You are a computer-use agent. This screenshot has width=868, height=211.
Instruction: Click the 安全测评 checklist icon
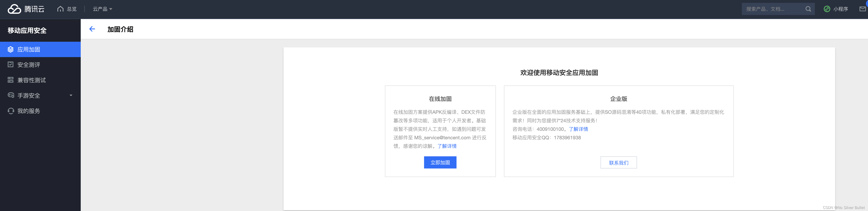pyautogui.click(x=11, y=64)
